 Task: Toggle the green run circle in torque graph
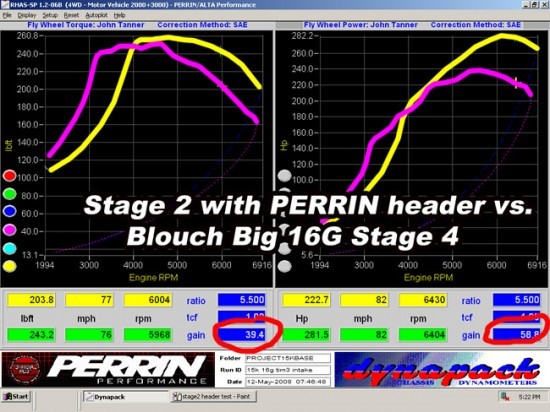9,194
